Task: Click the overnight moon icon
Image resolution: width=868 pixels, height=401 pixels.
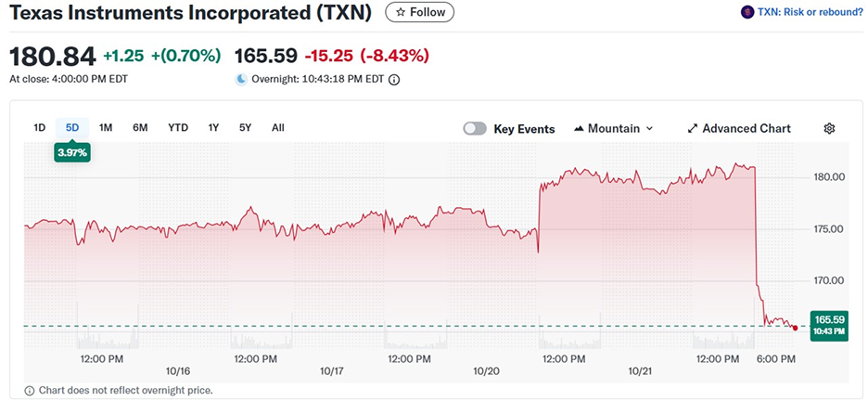Action: point(242,80)
